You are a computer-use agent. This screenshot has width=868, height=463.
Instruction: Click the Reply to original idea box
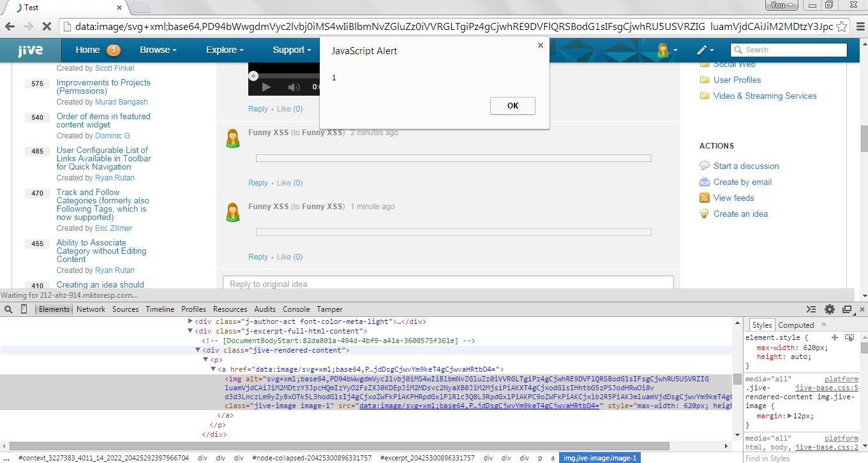tap(448, 283)
